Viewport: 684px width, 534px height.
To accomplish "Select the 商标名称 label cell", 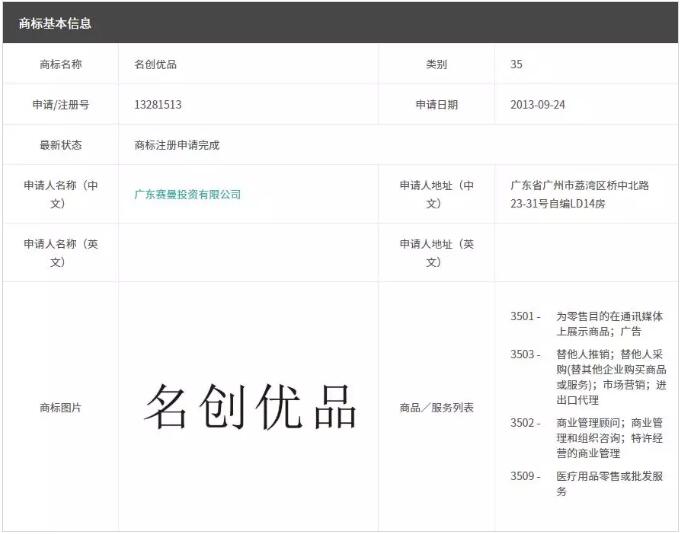I will point(61,64).
